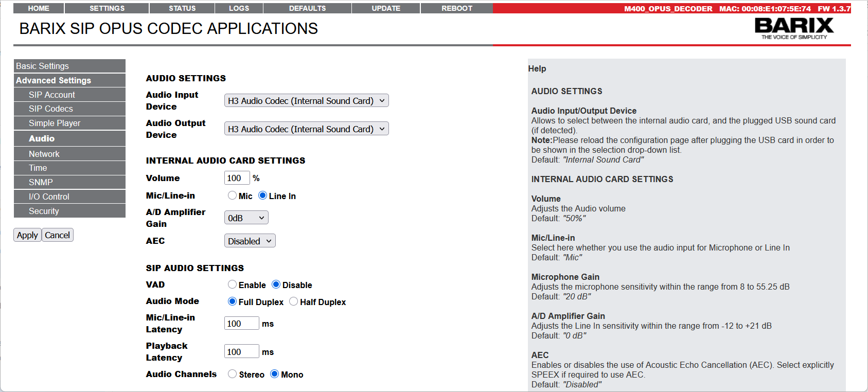Open the LOGS tab
The image size is (868, 392).
coord(239,8)
